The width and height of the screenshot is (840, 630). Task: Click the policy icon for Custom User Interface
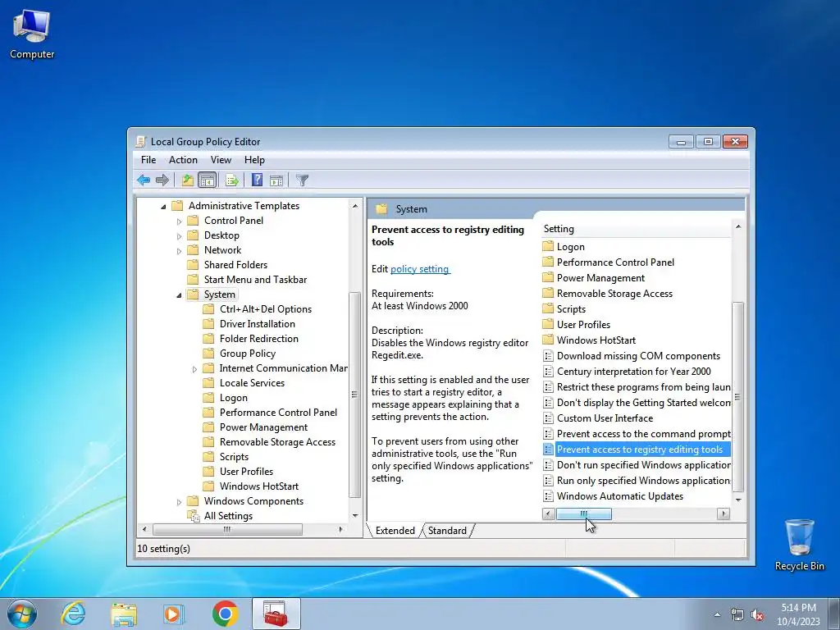[x=548, y=418]
